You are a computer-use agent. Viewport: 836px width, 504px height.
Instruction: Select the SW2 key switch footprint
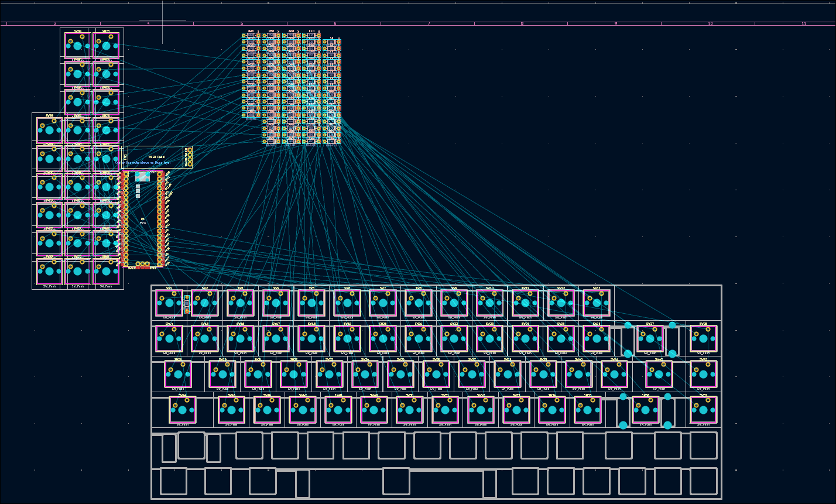[x=205, y=303]
